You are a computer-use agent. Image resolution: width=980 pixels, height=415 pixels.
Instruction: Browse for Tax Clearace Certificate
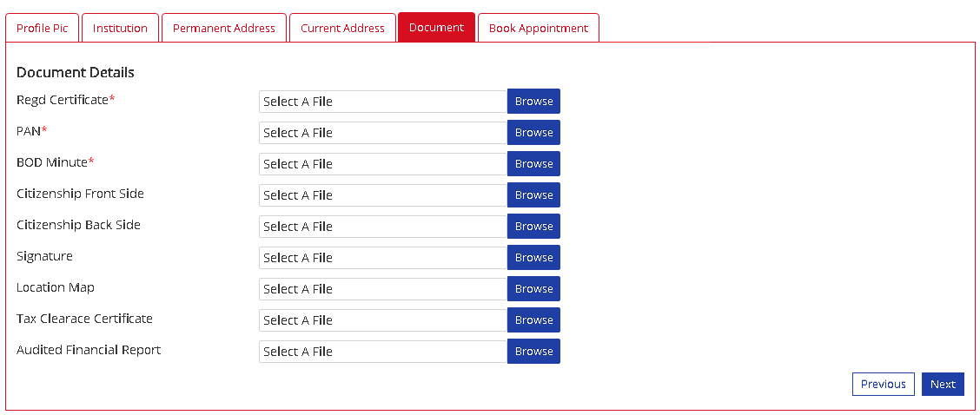[533, 320]
